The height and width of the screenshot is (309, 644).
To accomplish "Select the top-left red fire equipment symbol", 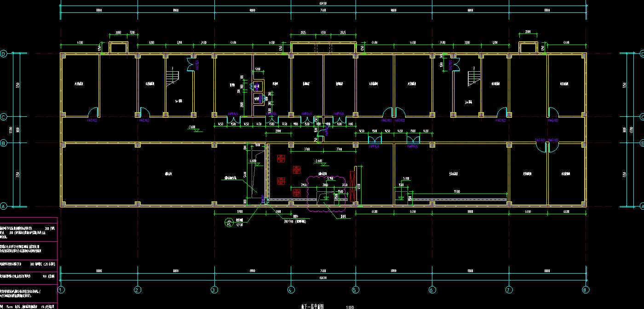I will point(281,159).
